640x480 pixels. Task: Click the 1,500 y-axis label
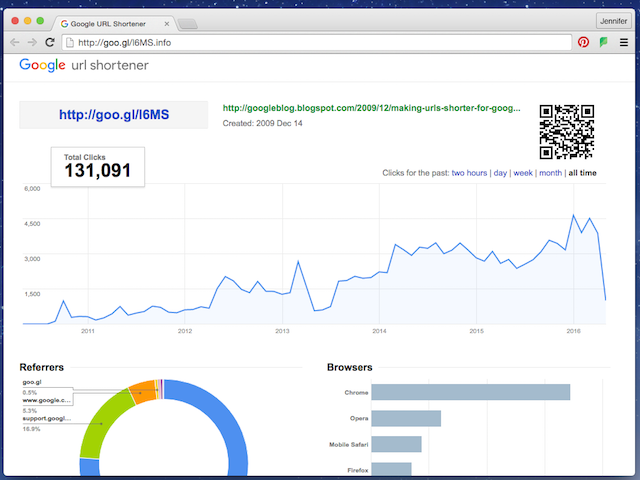(x=32, y=294)
